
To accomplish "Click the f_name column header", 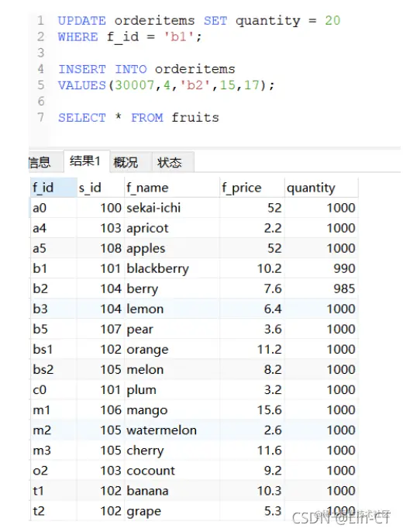I will [x=172, y=188].
